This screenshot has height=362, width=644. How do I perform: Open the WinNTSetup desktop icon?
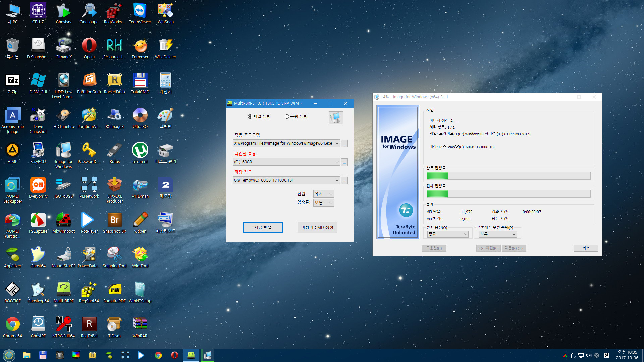(x=140, y=292)
